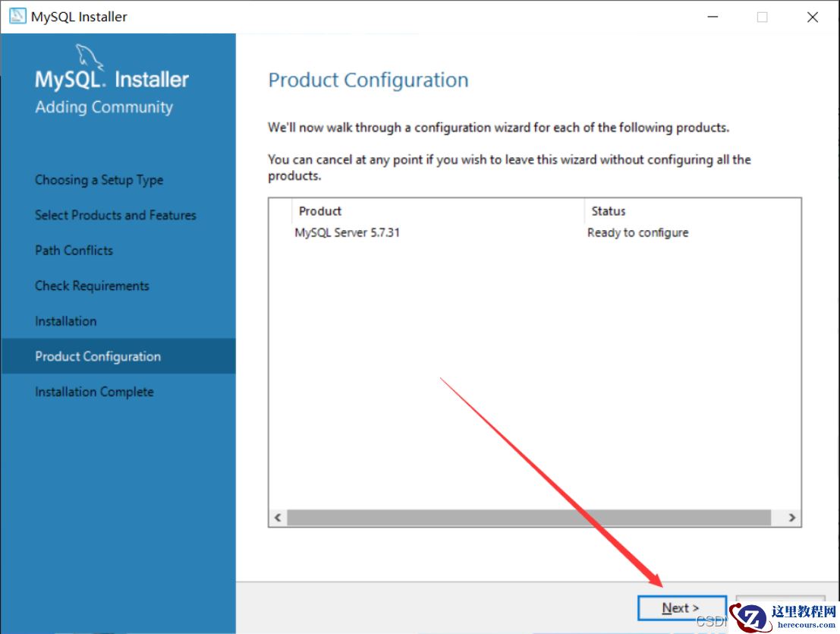The image size is (840, 634).
Task: Select the MySQL Server 5.7.31 row
Action: point(347,232)
